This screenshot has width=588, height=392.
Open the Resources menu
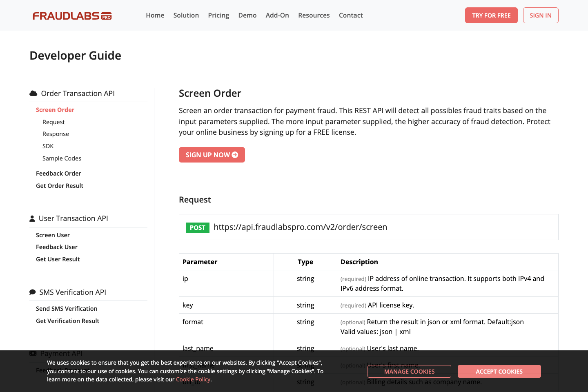point(314,15)
